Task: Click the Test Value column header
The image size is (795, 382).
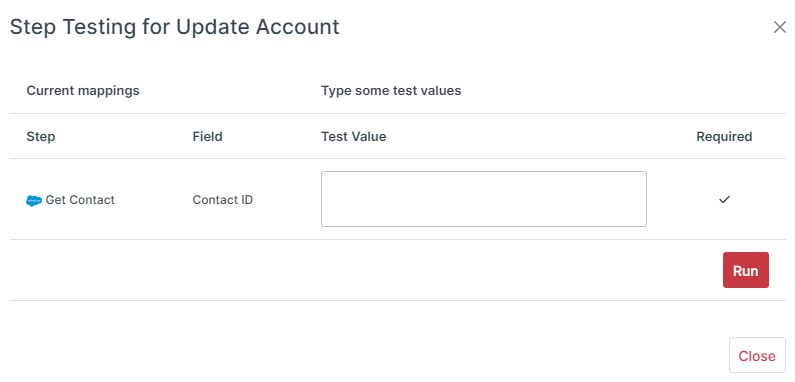Action: [353, 136]
